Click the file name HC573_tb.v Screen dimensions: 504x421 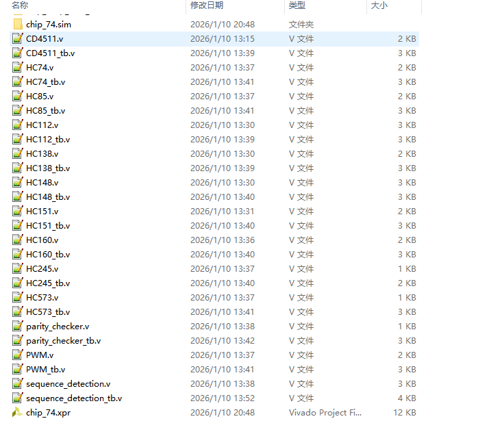[48, 312]
